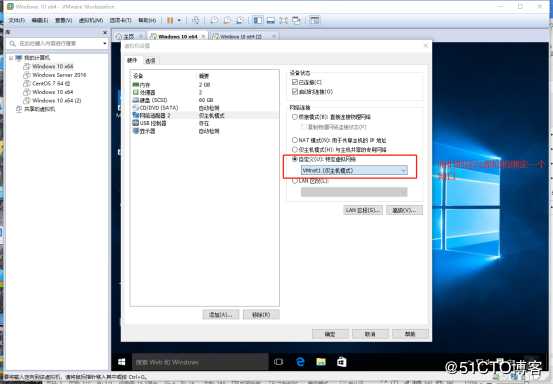The height and width of the screenshot is (385, 553).
Task: Select the Memory (内存) device row
Action: [x=204, y=85]
